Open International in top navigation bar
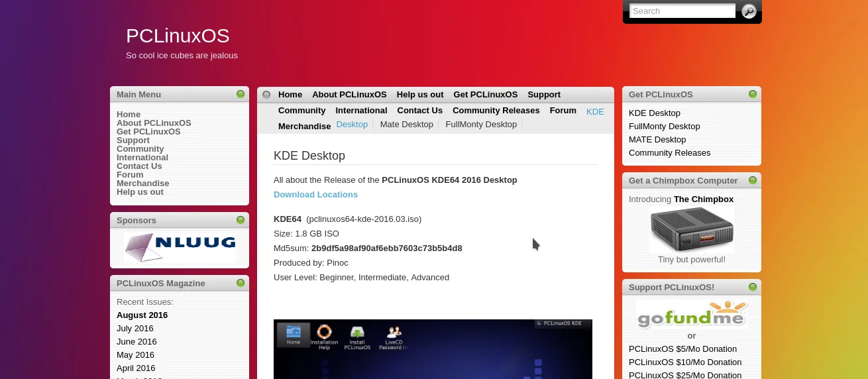 tap(361, 111)
